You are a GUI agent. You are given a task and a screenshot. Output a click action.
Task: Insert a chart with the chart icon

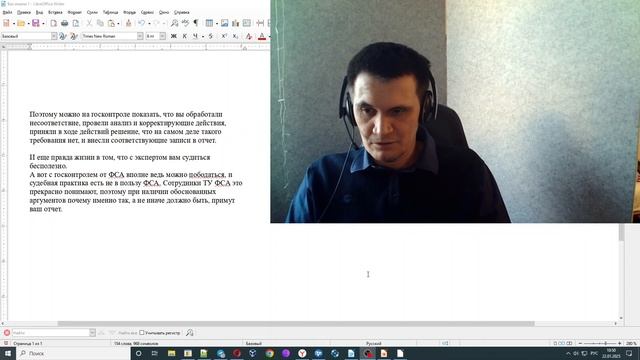point(236,23)
